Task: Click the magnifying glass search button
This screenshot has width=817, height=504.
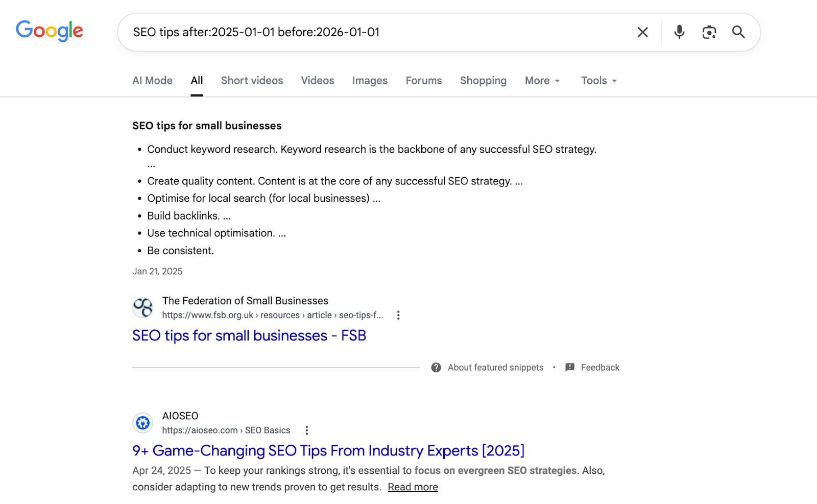Action: pyautogui.click(x=738, y=32)
